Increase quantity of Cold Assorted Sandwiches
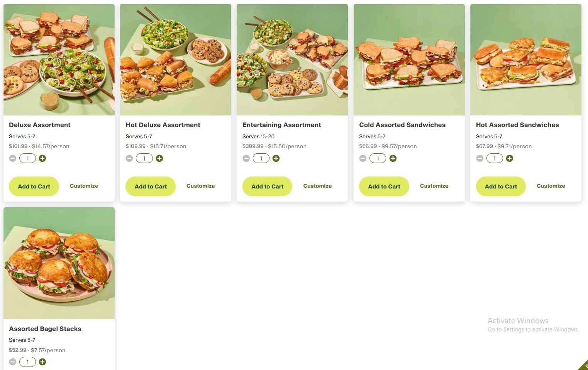The width and height of the screenshot is (588, 370). click(393, 158)
